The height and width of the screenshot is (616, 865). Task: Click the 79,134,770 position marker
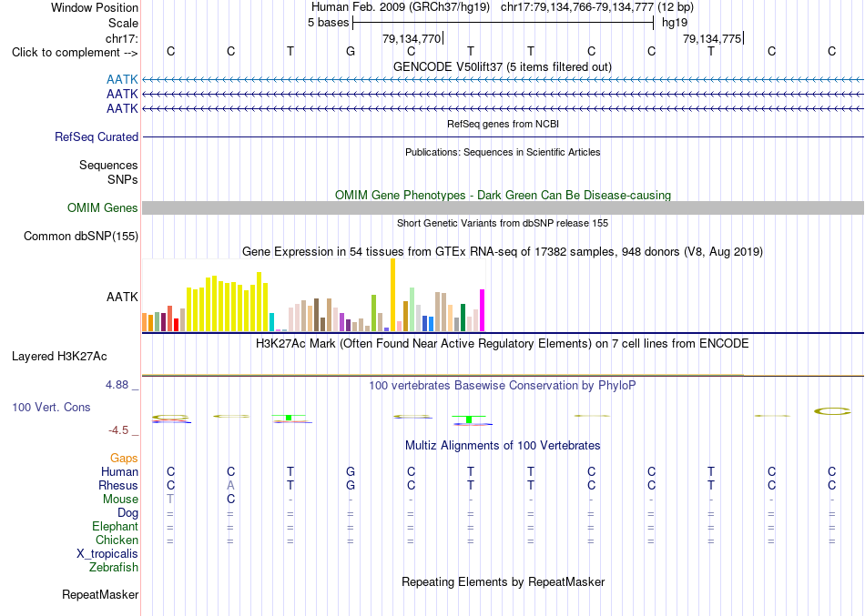(412, 38)
